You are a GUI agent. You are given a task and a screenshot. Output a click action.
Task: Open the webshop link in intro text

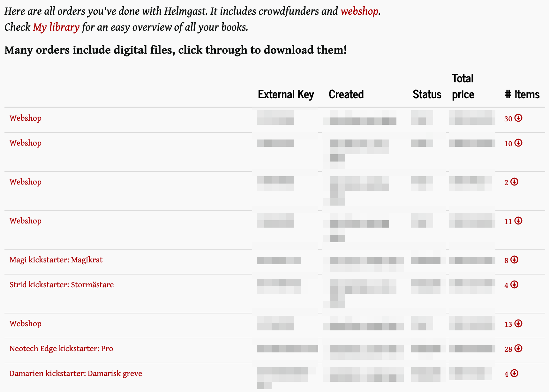(359, 11)
